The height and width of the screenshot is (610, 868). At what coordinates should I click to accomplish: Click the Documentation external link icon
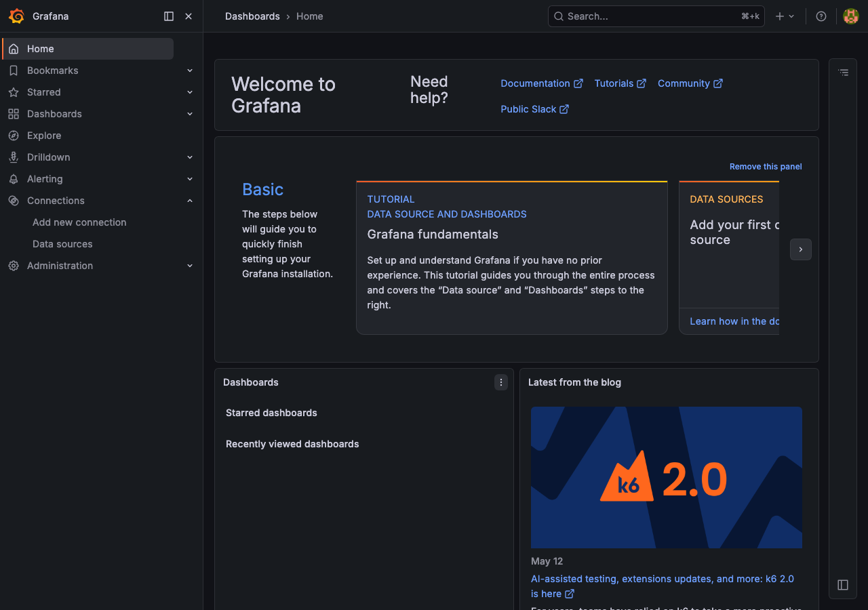click(578, 83)
